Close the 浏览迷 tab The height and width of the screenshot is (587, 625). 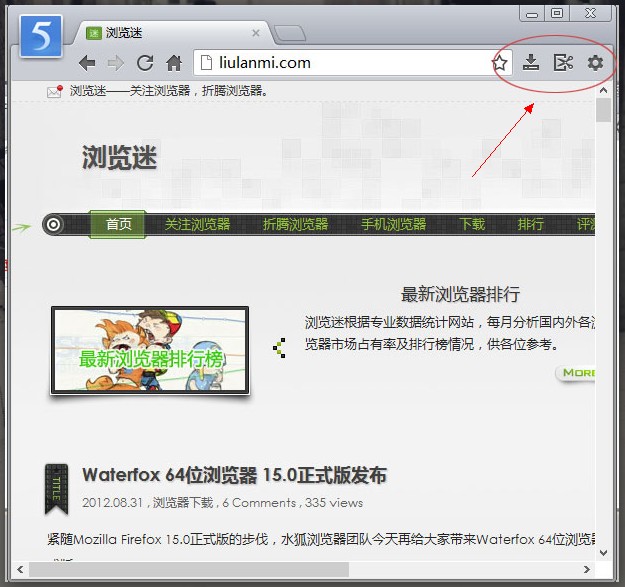point(256,33)
